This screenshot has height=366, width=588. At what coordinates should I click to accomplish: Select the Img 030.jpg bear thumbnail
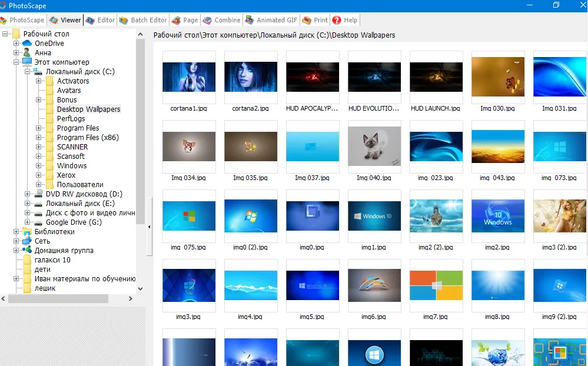point(498,77)
